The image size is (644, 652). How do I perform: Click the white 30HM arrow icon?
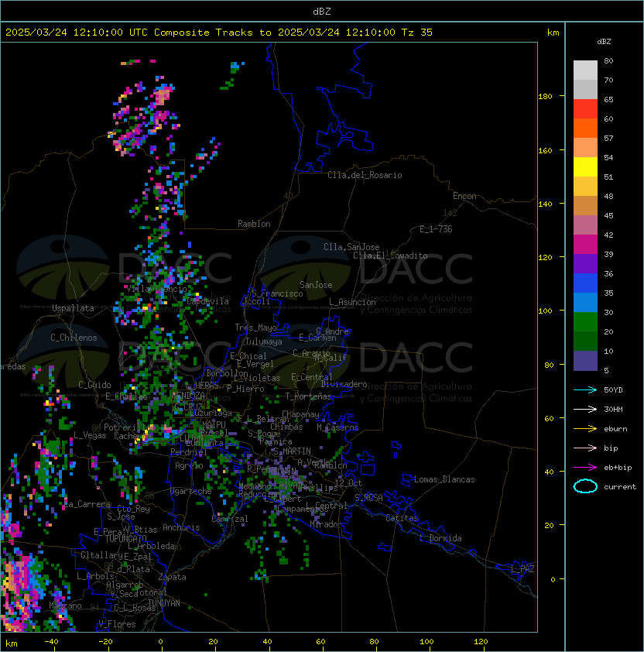[585, 409]
